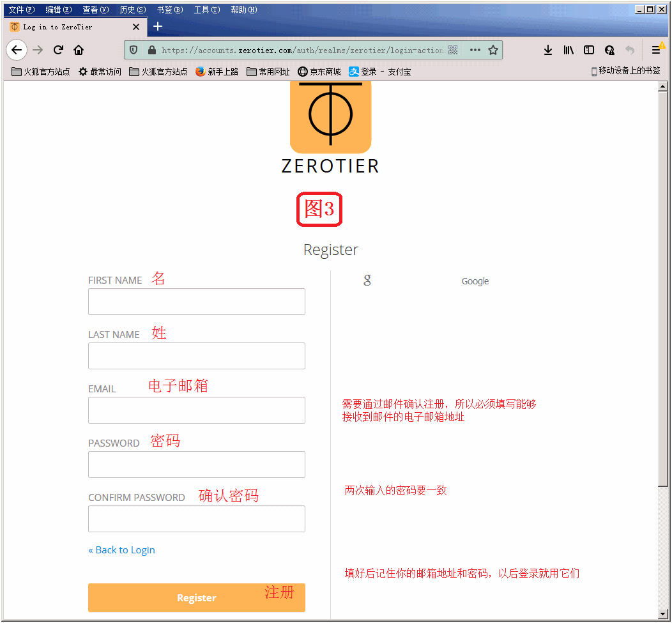The image size is (672, 623).
Task: Open the 编辑 menu
Action: coord(59,10)
